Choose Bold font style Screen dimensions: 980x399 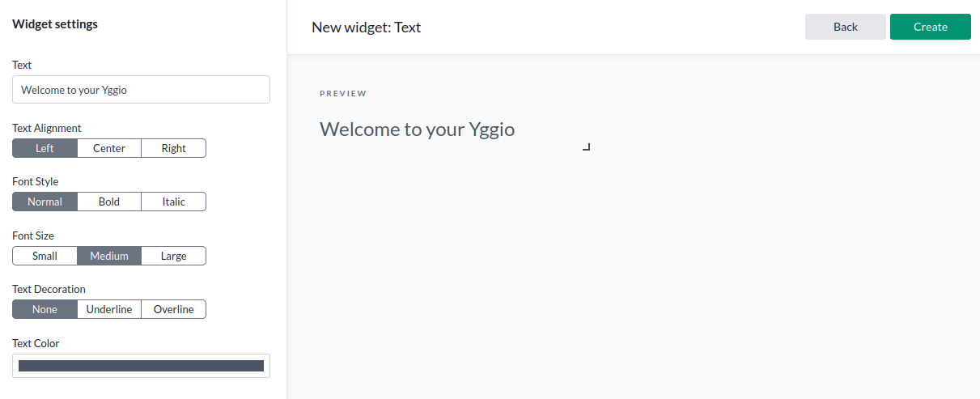point(109,202)
